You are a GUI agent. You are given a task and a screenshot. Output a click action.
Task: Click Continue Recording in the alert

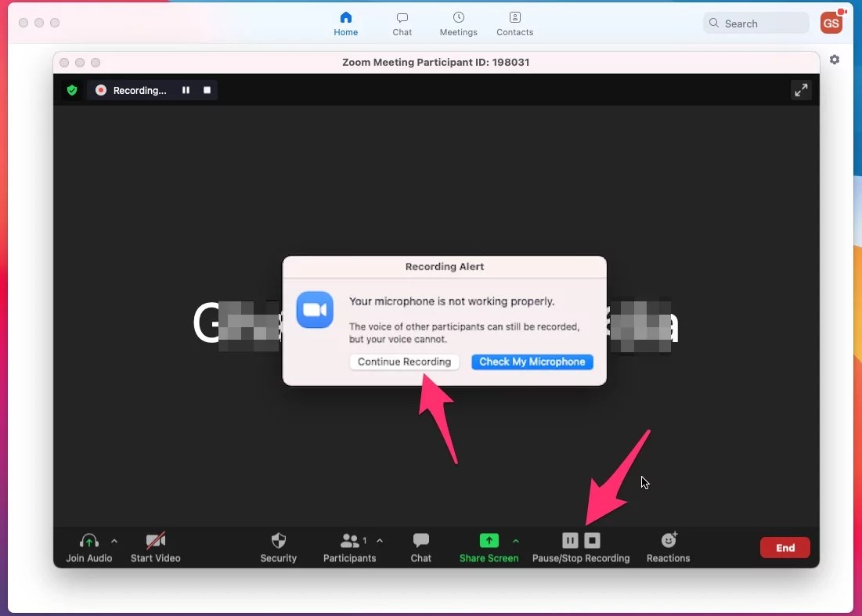404,362
